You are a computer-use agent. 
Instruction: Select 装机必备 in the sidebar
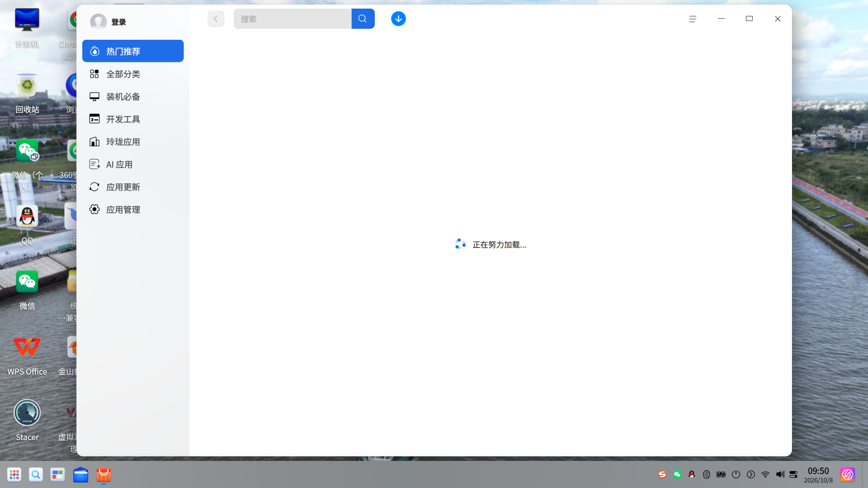point(133,96)
